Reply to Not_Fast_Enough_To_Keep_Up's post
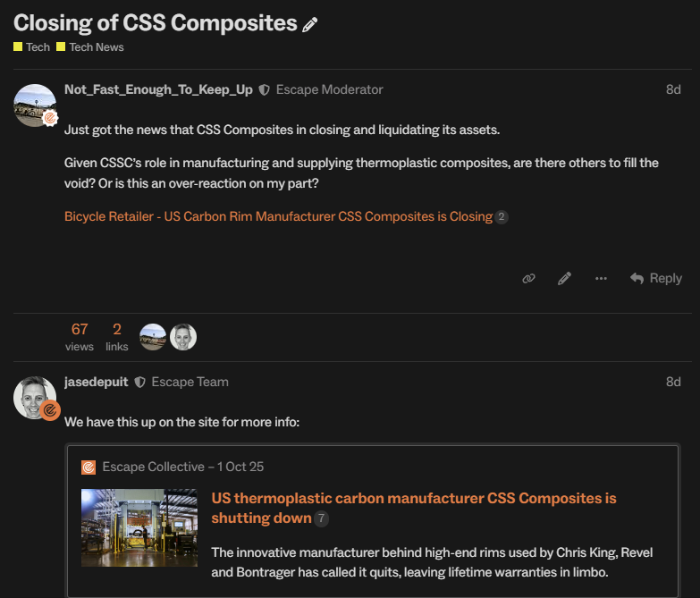Viewport: 700px width, 598px height. pyautogui.click(x=656, y=279)
